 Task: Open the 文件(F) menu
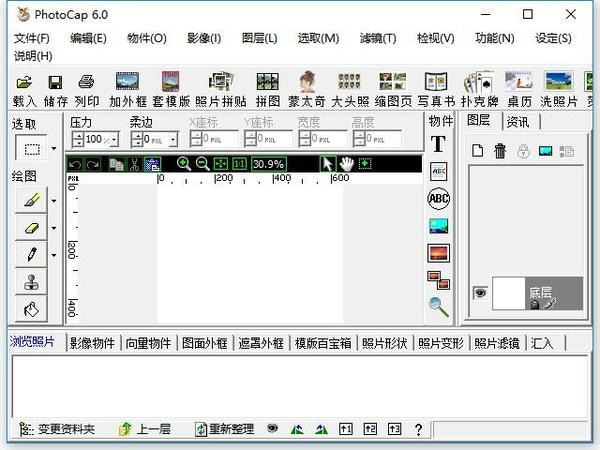32,38
